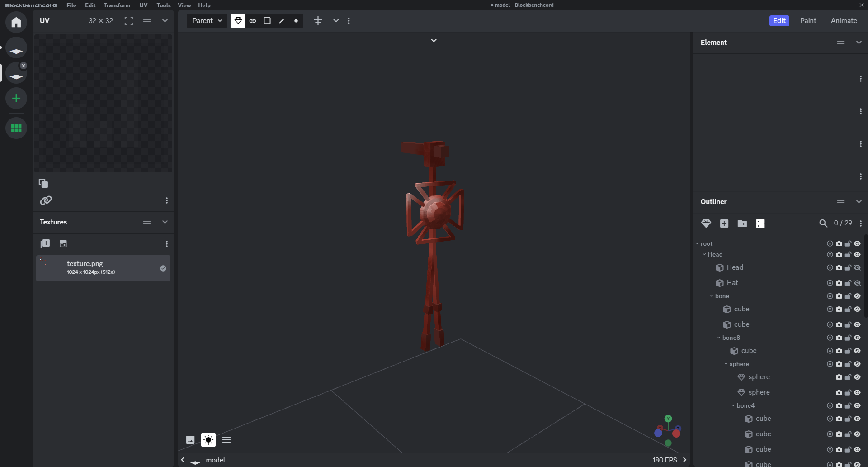Toggle viewport shading sun icon
The image size is (868, 467).
[208, 440]
